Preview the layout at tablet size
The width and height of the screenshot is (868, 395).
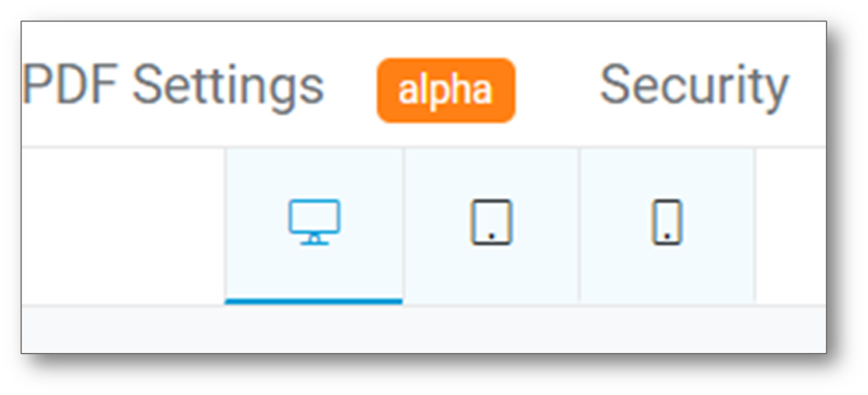(x=491, y=222)
